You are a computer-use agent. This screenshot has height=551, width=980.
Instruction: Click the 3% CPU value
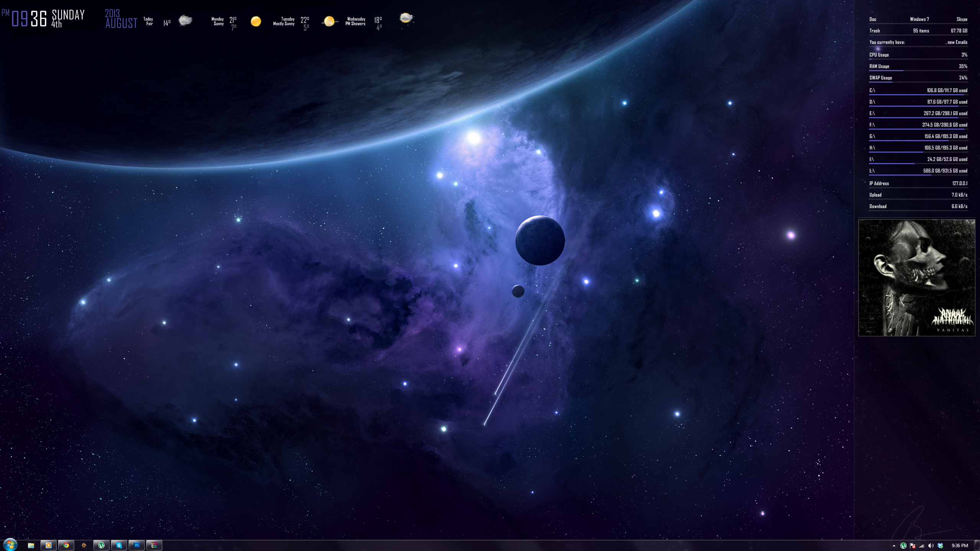(964, 55)
